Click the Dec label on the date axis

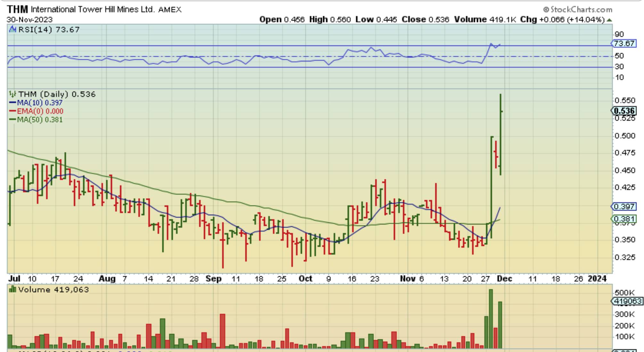tap(504, 279)
